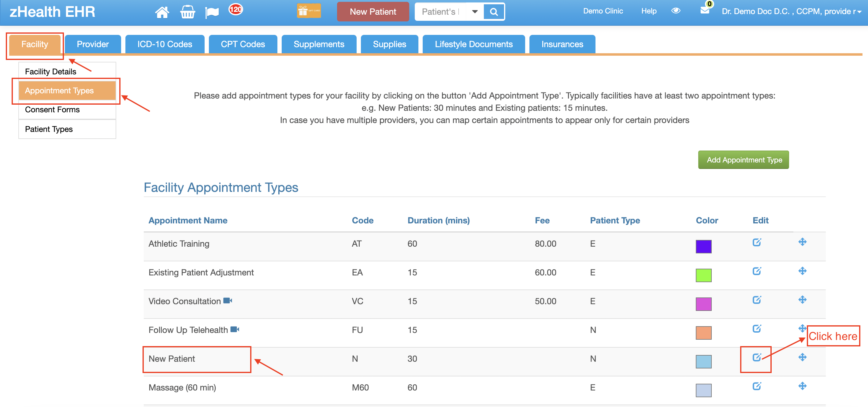Edit the Follow Up Telehealth appointment
868x407 pixels.
pos(757,328)
